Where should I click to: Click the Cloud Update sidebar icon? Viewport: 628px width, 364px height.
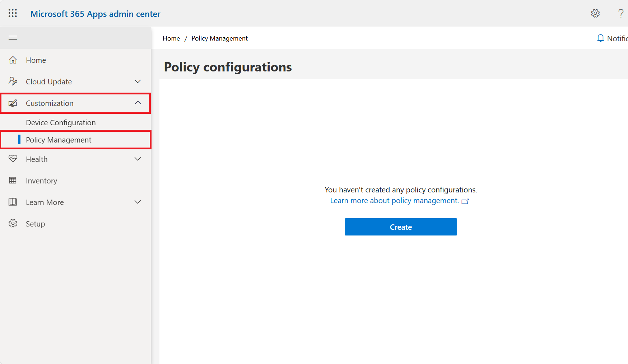point(13,81)
